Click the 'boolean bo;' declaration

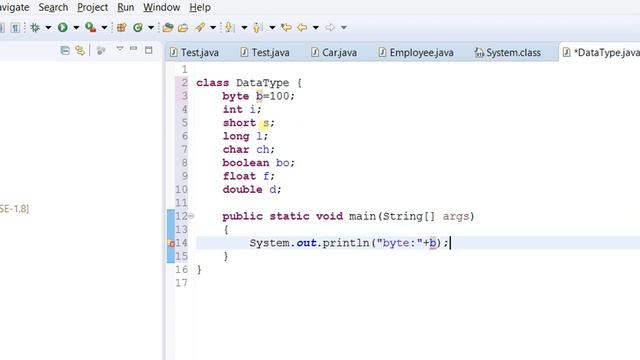tap(258, 163)
